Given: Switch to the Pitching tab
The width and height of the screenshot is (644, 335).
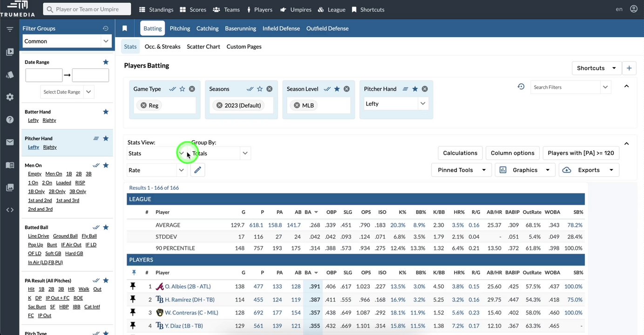Looking at the screenshot, I should point(180,28).
